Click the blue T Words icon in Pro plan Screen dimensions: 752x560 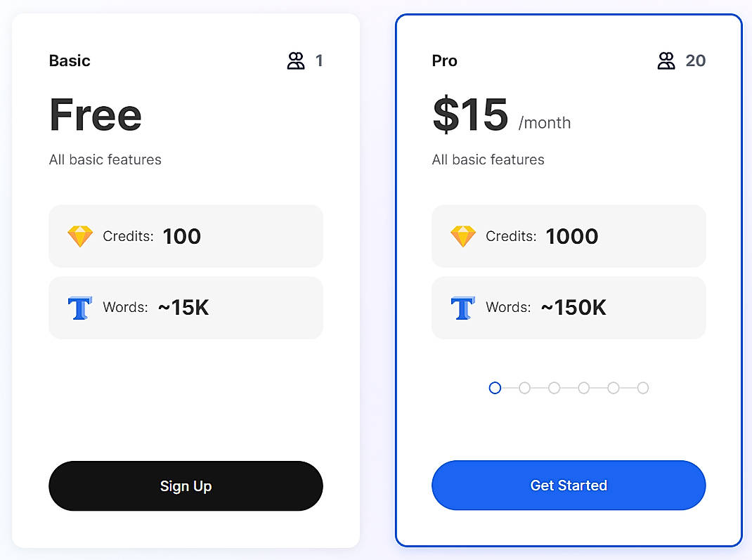(462, 307)
